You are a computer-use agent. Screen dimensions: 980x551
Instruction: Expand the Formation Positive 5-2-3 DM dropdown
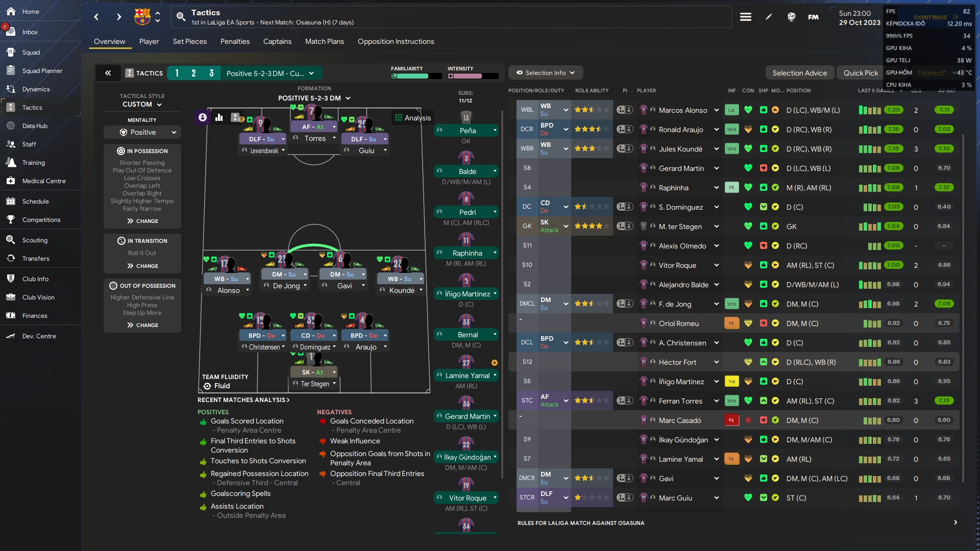314,98
